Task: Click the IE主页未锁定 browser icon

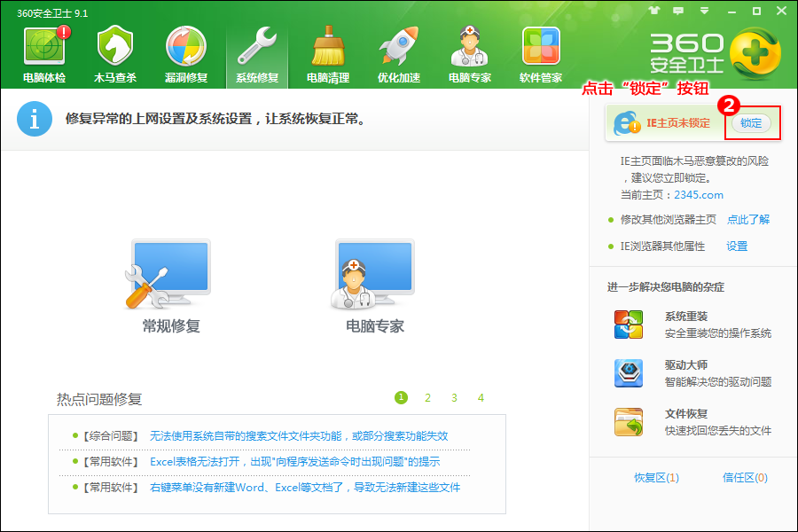Action: pyautogui.click(x=627, y=122)
